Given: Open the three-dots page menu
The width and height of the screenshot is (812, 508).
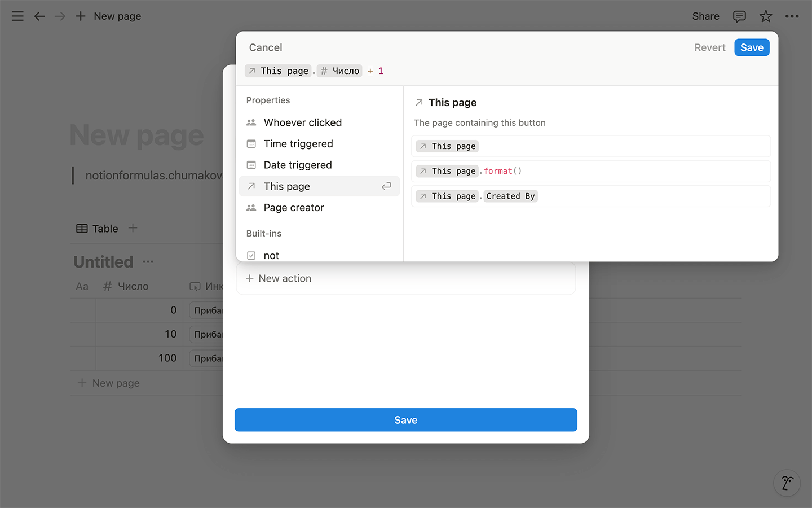Looking at the screenshot, I should click(792, 16).
